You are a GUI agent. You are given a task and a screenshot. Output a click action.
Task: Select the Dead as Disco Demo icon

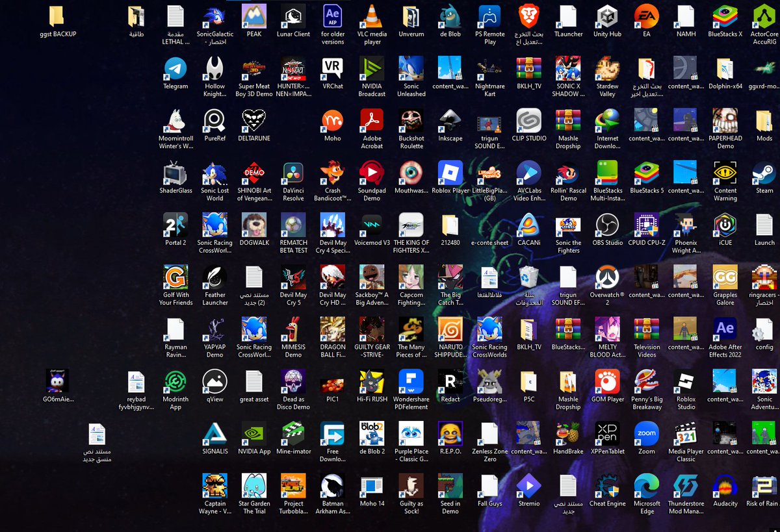pyautogui.click(x=293, y=381)
